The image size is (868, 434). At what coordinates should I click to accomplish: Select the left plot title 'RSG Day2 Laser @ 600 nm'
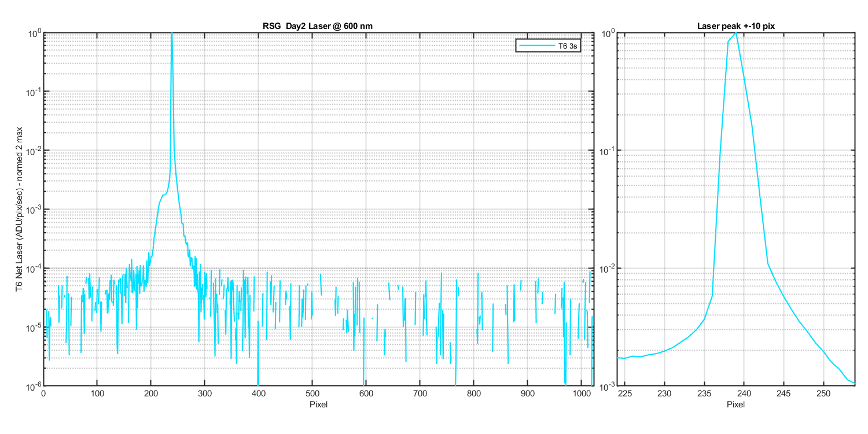tap(318, 26)
